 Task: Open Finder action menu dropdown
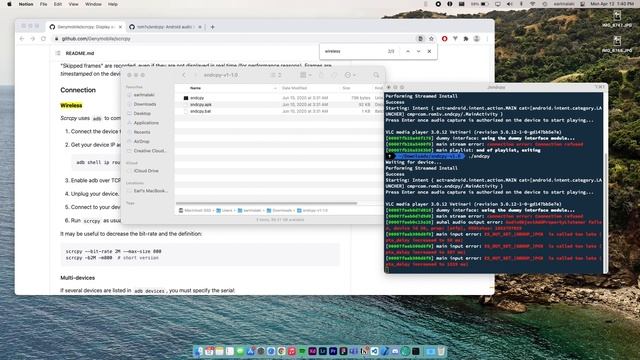tap(350, 75)
